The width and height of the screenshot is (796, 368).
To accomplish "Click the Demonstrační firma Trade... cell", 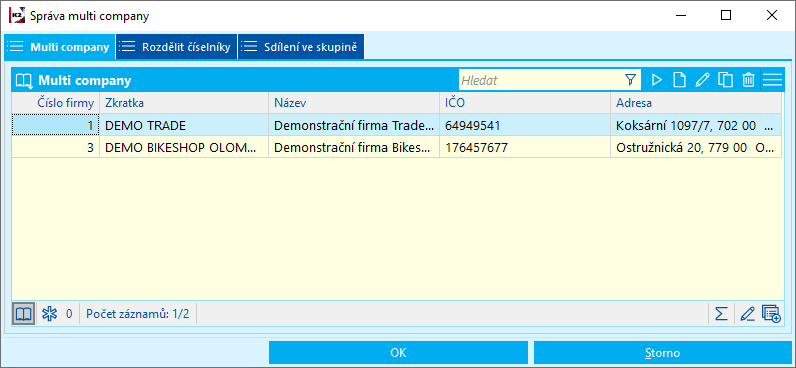I will [354, 125].
